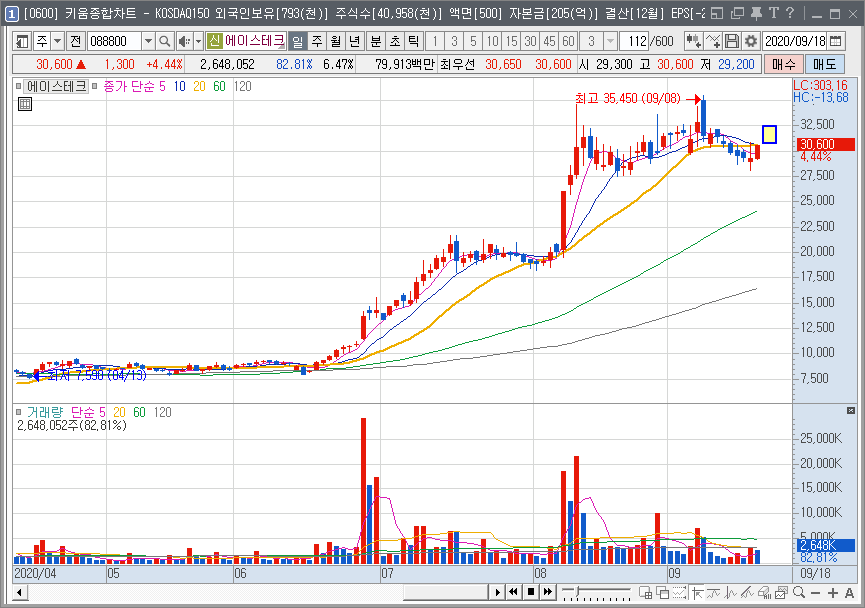The image size is (865, 608).
Task: Stop the chart replay
Action: [x=531, y=593]
